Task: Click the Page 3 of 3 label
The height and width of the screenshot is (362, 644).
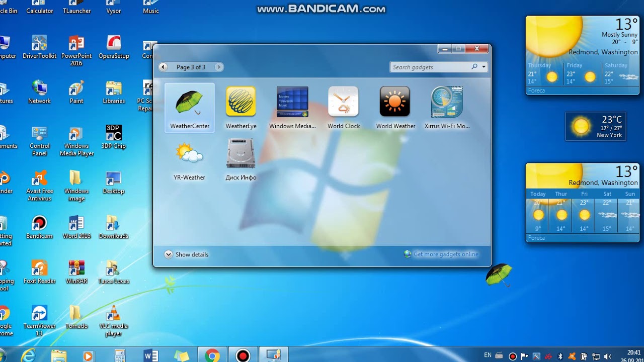Action: (191, 67)
